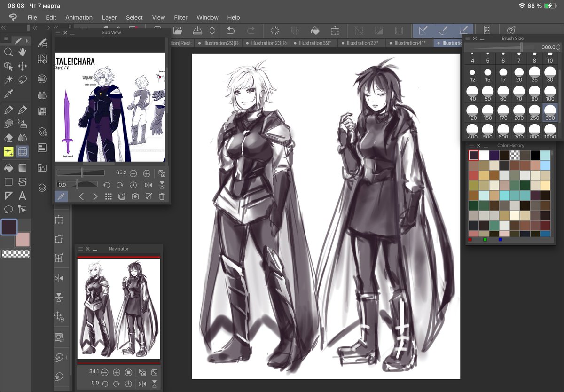This screenshot has width=564, height=392.
Task: Select the Eraser tool
Action: coord(8,138)
